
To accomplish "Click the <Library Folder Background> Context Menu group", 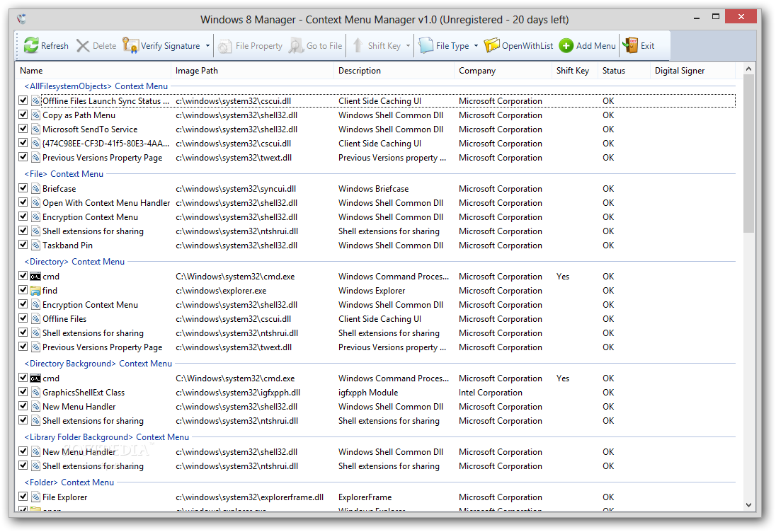I will click(x=107, y=438).
